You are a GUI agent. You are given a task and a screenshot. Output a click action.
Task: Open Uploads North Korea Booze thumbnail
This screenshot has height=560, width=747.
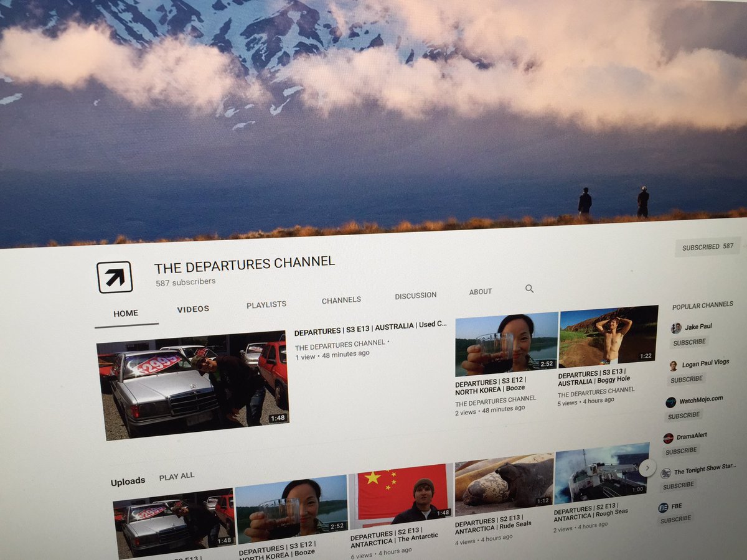(292, 508)
